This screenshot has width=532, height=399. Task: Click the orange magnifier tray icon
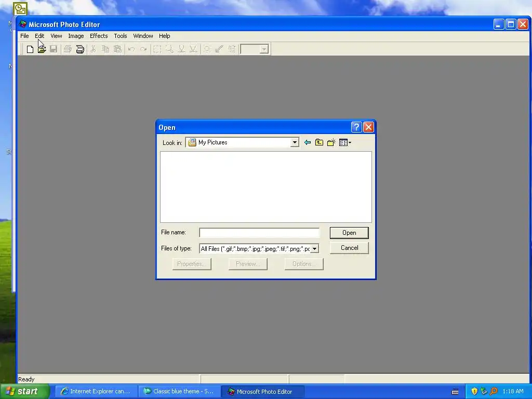[494, 392]
